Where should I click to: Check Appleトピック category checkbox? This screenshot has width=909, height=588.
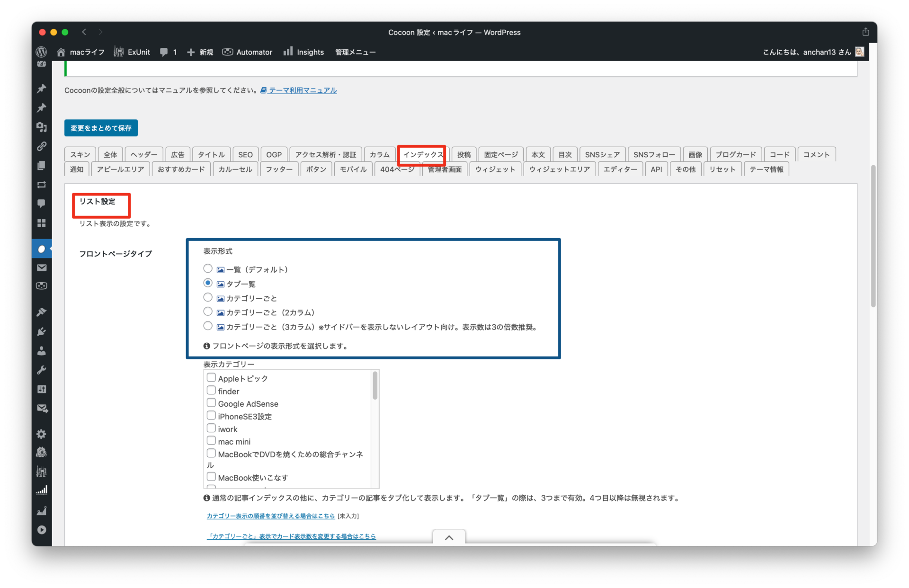[x=211, y=378]
